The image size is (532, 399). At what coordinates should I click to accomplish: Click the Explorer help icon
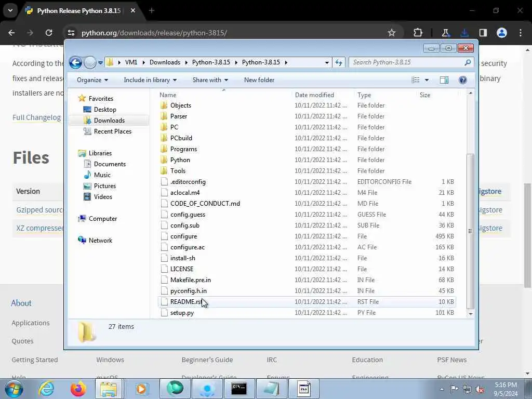463,80
